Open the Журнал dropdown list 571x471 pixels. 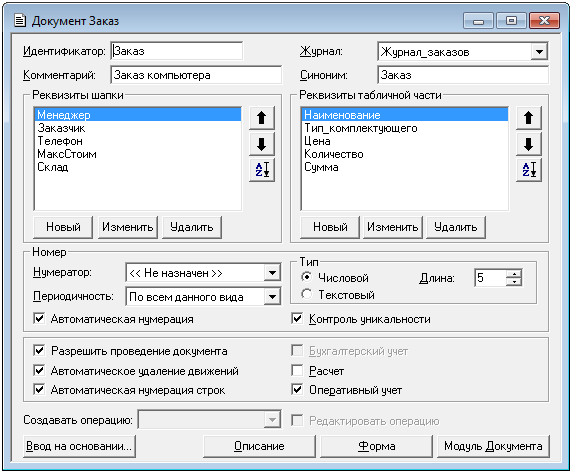point(539,52)
